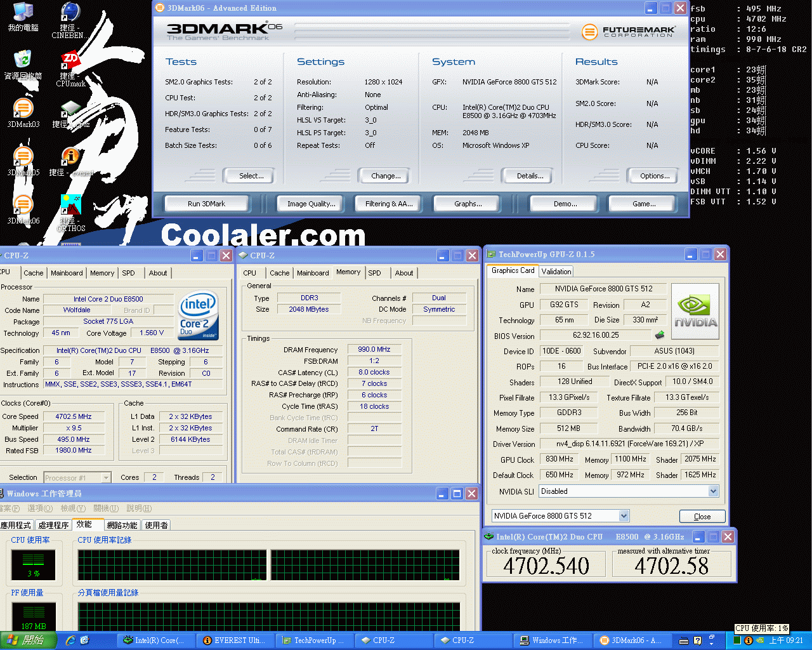812x650 pixels.
Task: Open the 應用程式 tab in Task Manager
Action: pyautogui.click(x=16, y=525)
